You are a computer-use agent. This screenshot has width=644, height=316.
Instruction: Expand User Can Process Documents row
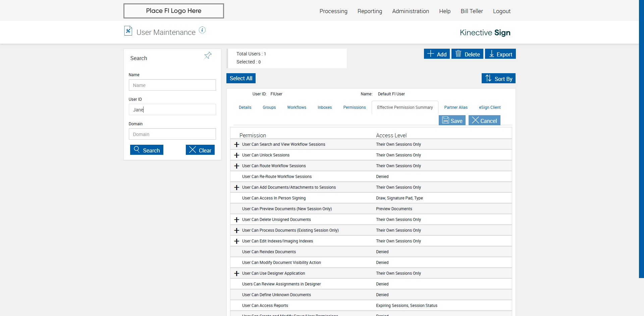(x=236, y=230)
